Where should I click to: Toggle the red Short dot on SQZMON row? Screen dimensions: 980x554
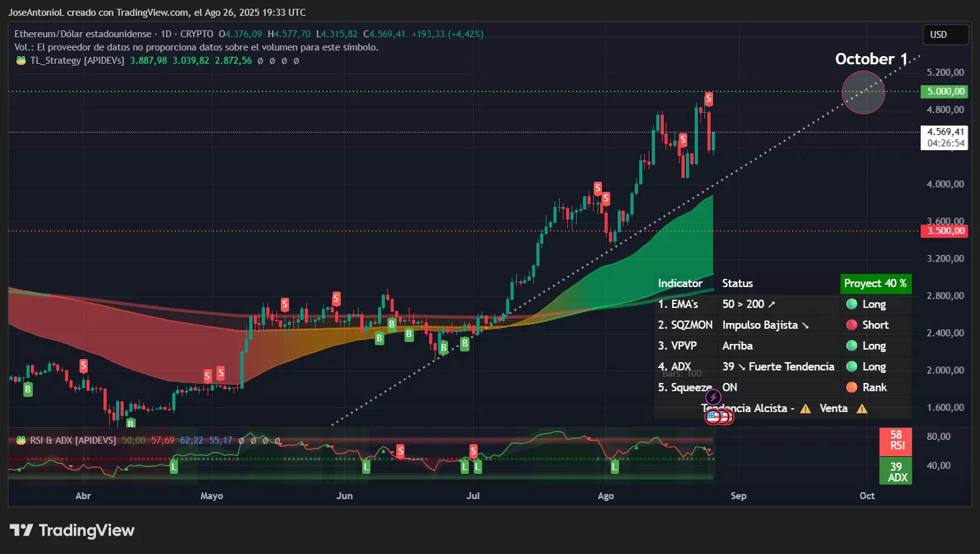(851, 324)
